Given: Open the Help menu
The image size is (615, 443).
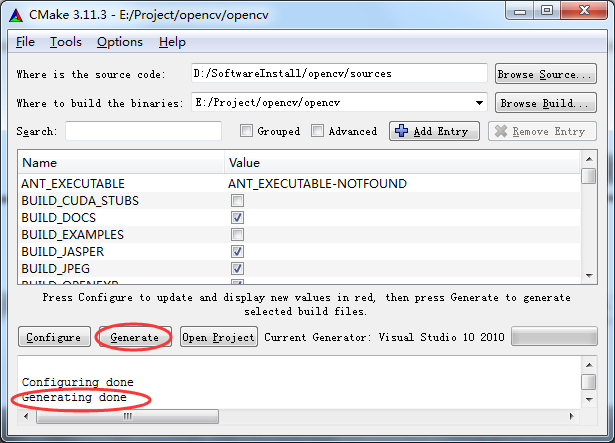Looking at the screenshot, I should [x=172, y=42].
